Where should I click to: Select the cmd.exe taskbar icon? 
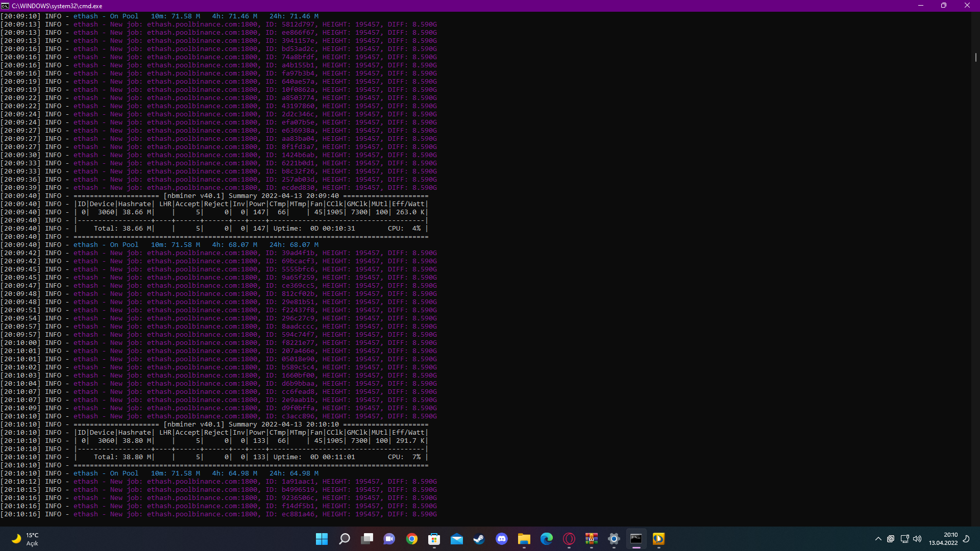pyautogui.click(x=636, y=539)
